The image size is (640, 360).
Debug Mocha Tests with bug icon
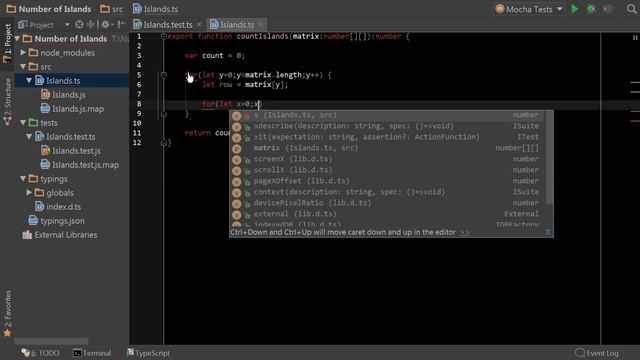(591, 9)
